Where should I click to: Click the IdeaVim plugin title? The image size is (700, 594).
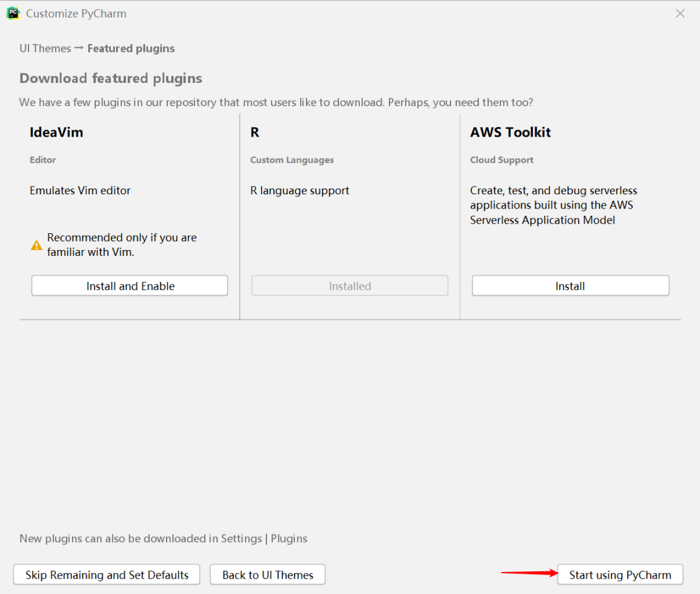click(x=56, y=132)
